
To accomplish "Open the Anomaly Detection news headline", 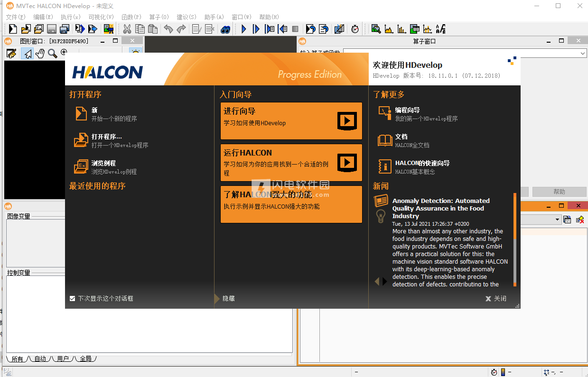I will pos(441,208).
